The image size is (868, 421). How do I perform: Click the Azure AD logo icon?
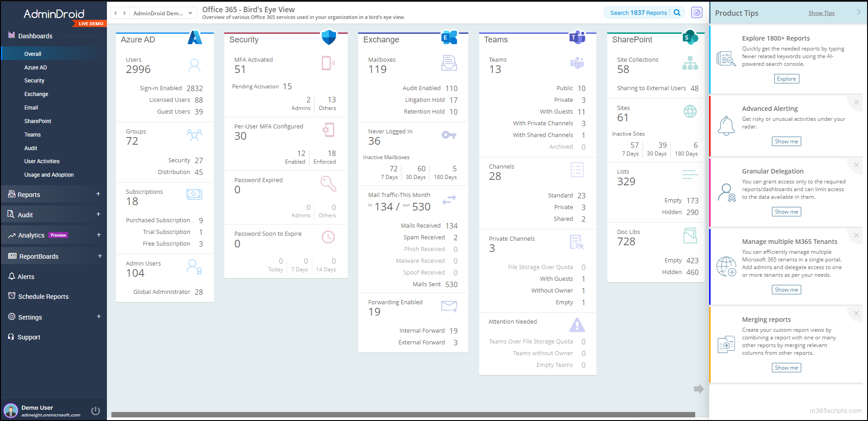(194, 37)
